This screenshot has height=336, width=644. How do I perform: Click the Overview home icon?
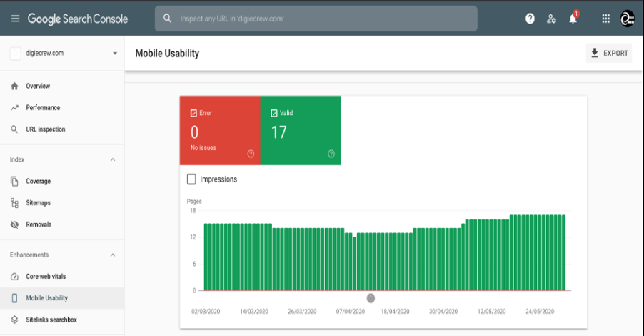(14, 86)
